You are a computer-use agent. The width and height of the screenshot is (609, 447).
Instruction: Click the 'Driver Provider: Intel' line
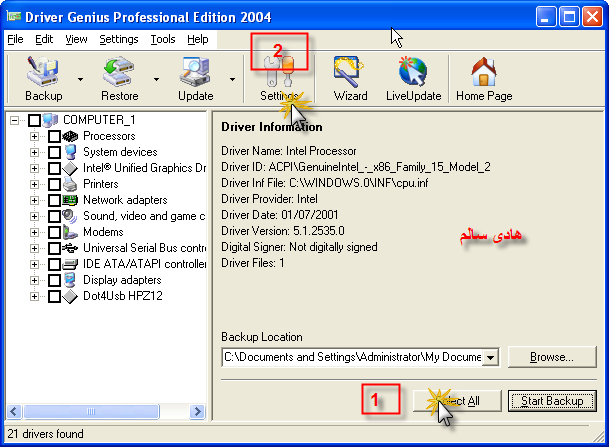click(x=269, y=199)
